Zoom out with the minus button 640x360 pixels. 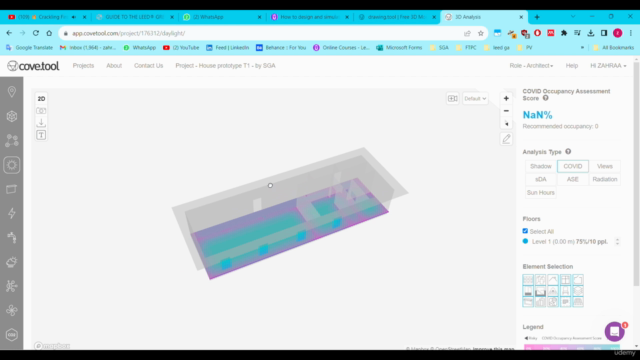coord(506,111)
